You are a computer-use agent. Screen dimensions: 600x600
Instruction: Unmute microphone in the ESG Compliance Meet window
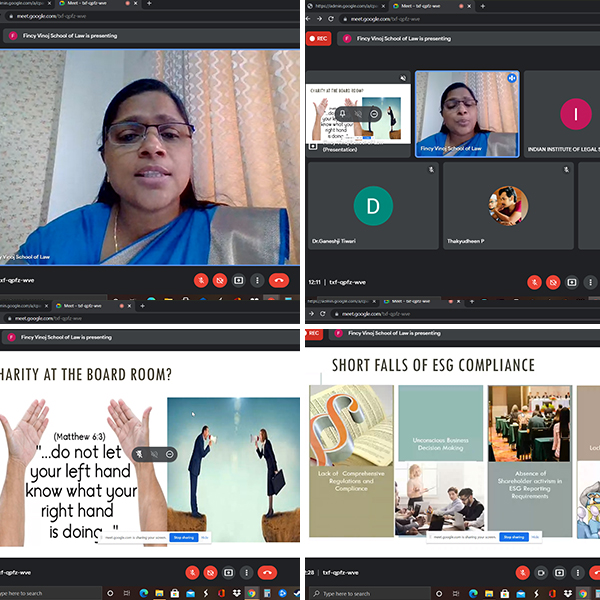point(522,572)
